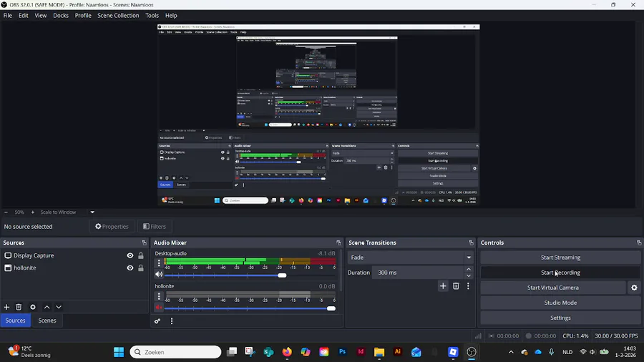This screenshot has width=644, height=362.
Task: Open Settings from Controls panel
Action: pos(560,318)
